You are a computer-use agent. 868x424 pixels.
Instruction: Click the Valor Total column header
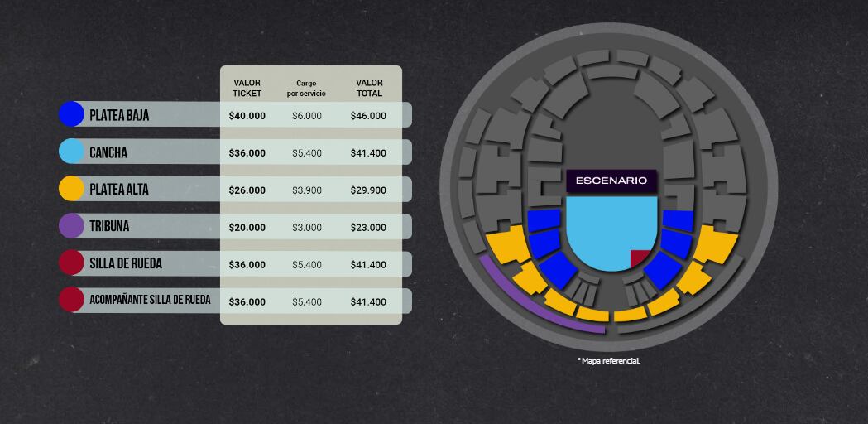[x=369, y=88]
